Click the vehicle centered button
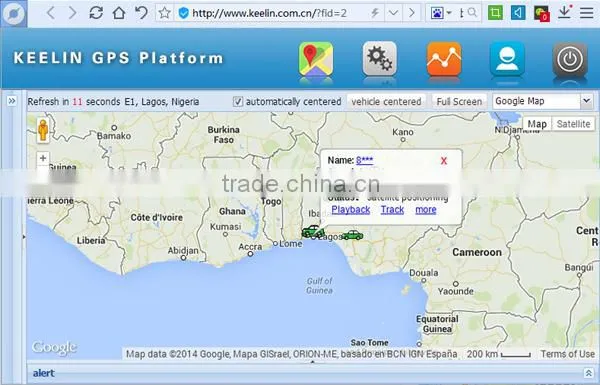600x385 pixels. pos(386,101)
